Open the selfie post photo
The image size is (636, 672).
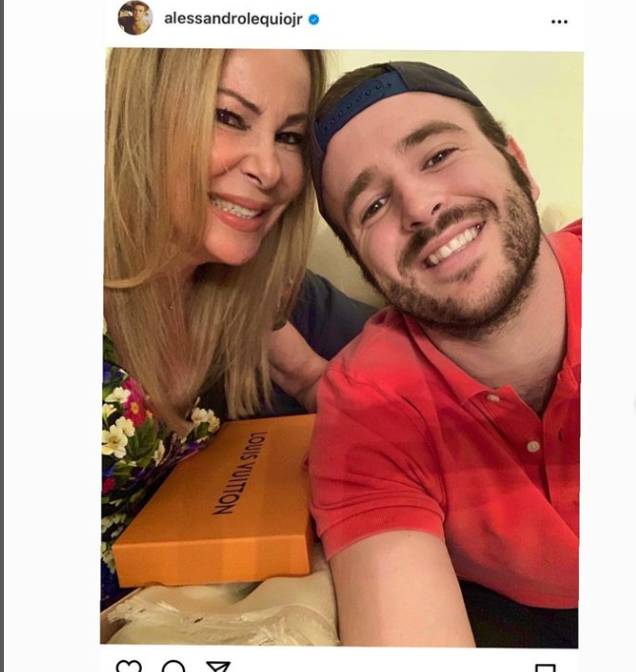pyautogui.click(x=342, y=346)
